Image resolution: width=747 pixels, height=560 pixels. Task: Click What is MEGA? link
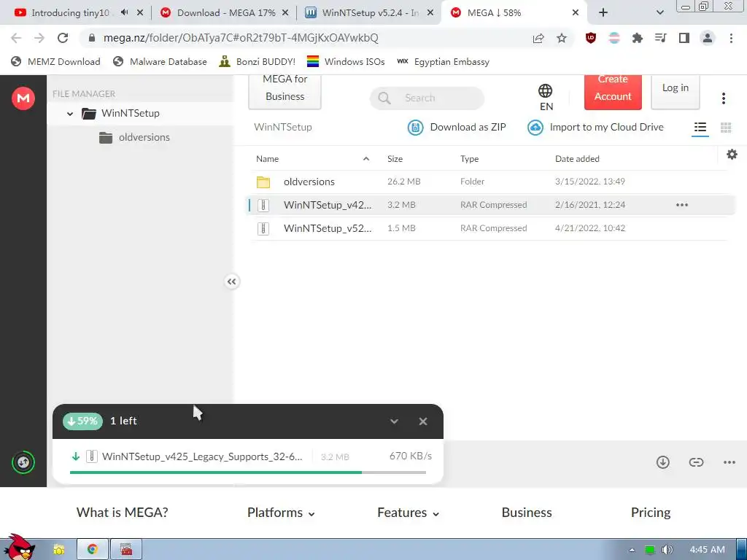[122, 513]
